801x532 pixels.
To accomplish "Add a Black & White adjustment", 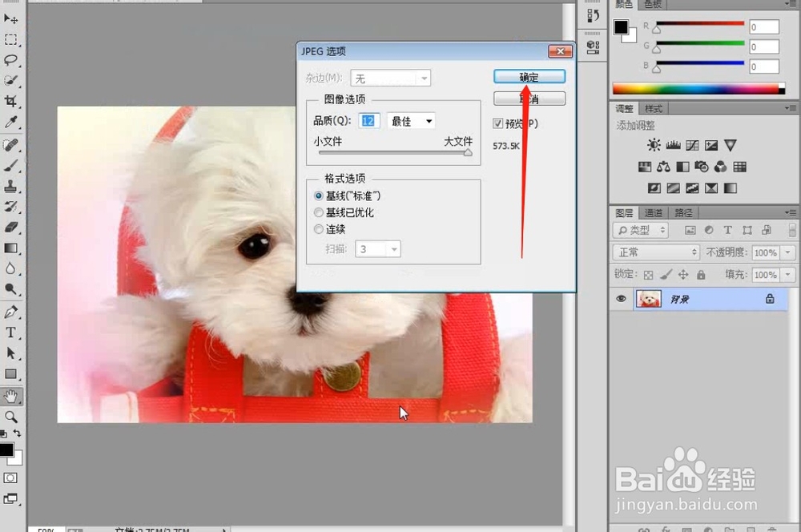I will tap(683, 167).
